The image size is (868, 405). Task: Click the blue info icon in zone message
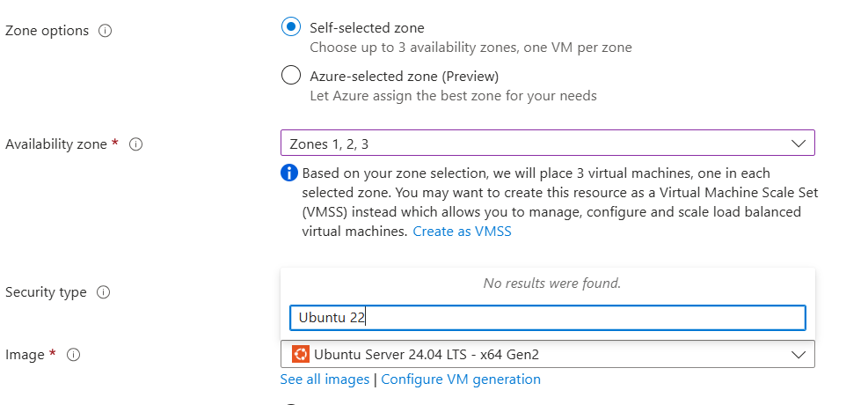[289, 173]
